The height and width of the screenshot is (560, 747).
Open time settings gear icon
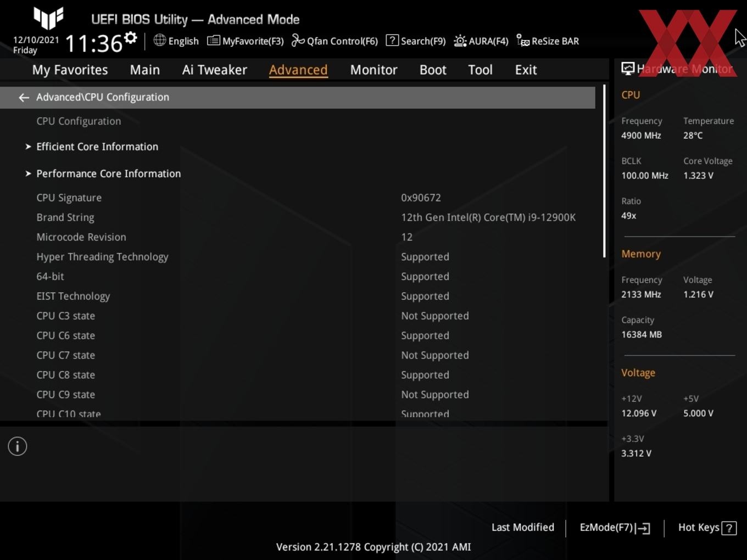pyautogui.click(x=131, y=38)
